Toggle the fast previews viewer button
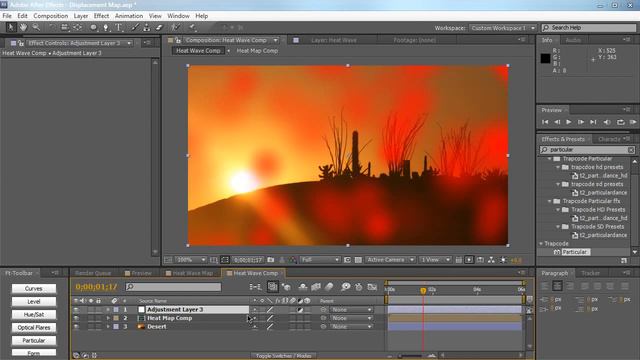 tap(469, 260)
